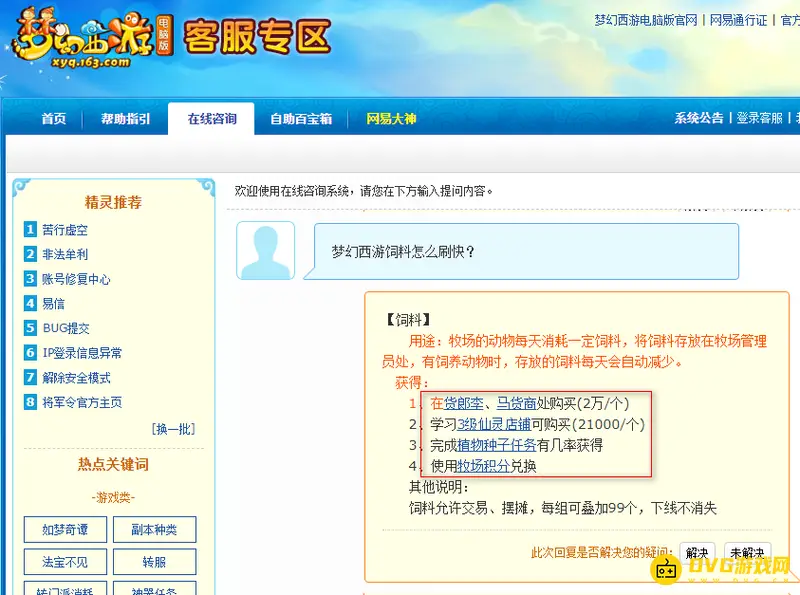Open the 马货商 hyperlink

pyautogui.click(x=516, y=403)
